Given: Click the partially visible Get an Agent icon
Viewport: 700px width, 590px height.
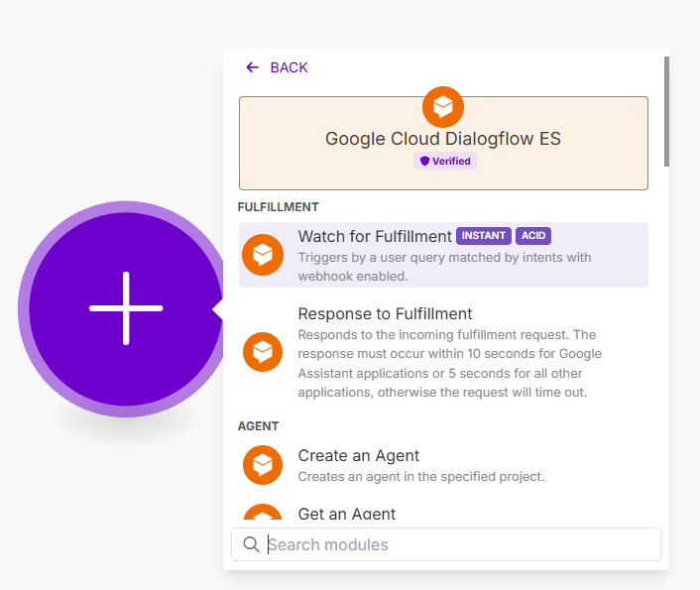Looking at the screenshot, I should point(263,512).
